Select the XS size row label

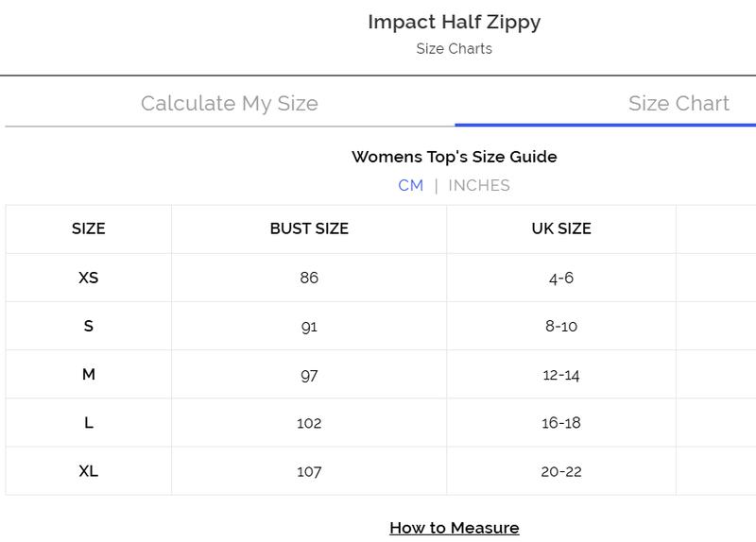89,278
